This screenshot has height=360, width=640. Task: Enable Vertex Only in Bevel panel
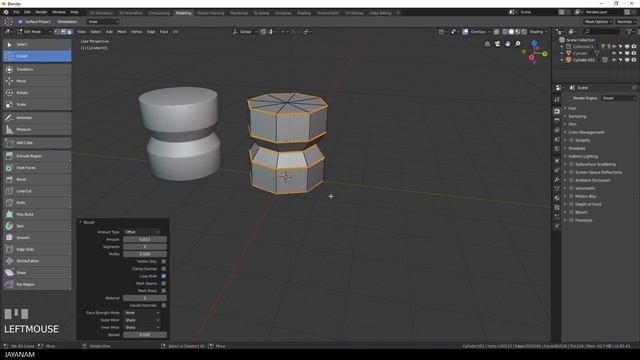164,261
